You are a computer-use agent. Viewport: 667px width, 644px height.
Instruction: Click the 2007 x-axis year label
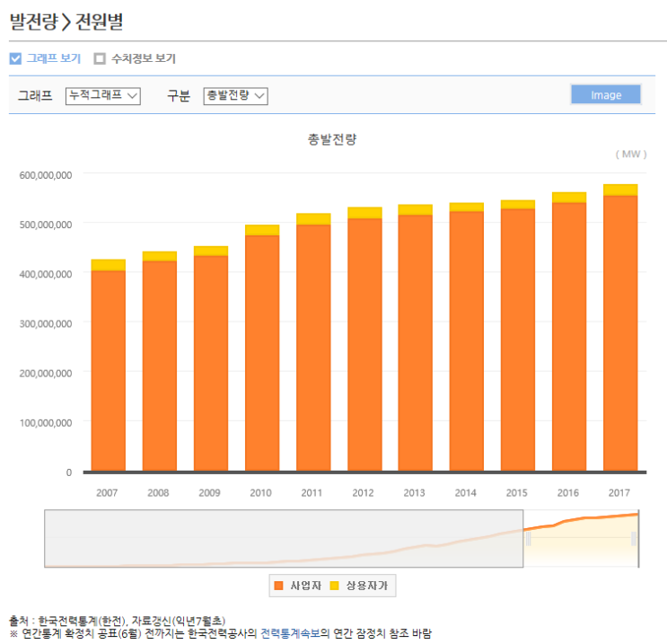(107, 492)
